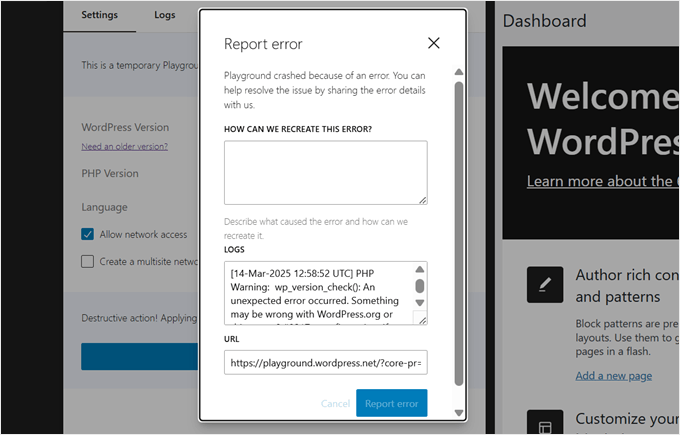Screen dimensions: 680x435
Task: Click the Destructive action warning text
Action: [x=140, y=318]
